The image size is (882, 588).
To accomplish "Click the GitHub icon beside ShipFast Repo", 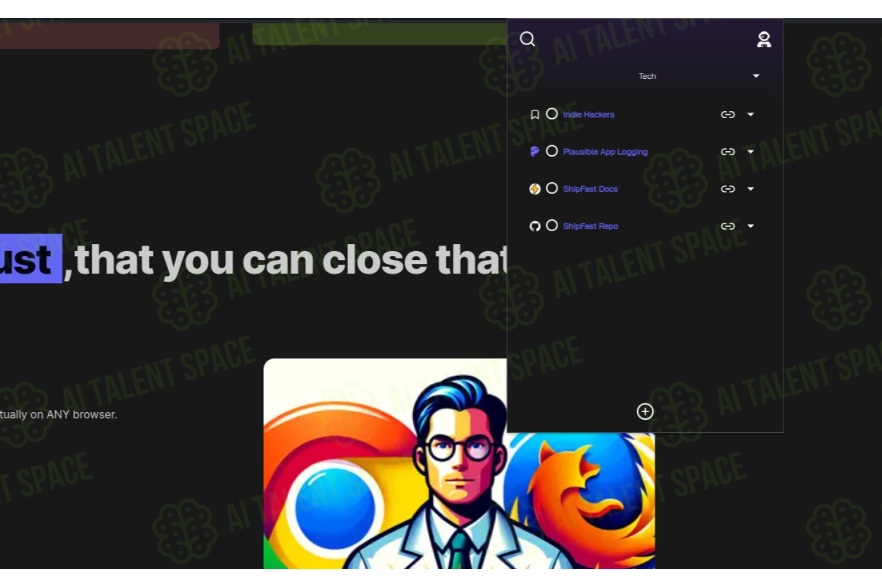I will (534, 226).
